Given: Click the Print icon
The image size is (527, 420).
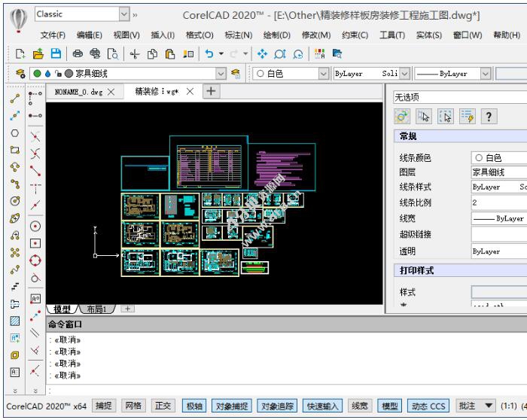Looking at the screenshot, I should (x=78, y=53).
